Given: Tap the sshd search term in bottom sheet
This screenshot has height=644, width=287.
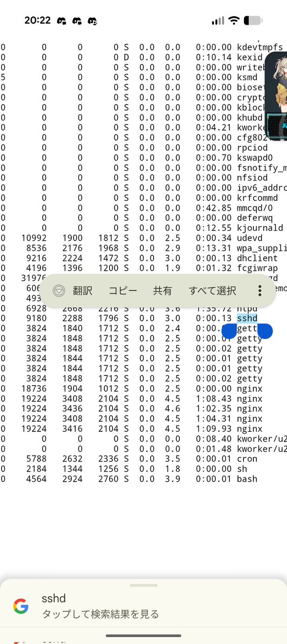Looking at the screenshot, I should [54, 598].
